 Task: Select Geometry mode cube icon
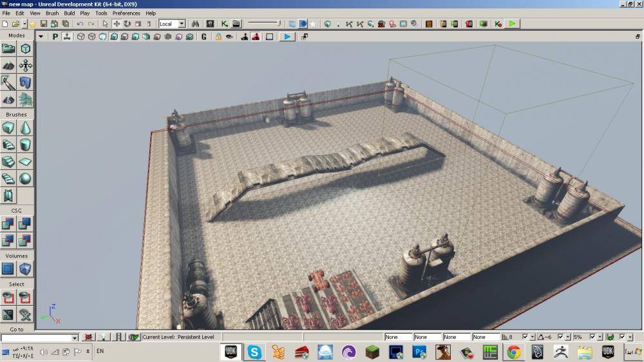coord(25,49)
